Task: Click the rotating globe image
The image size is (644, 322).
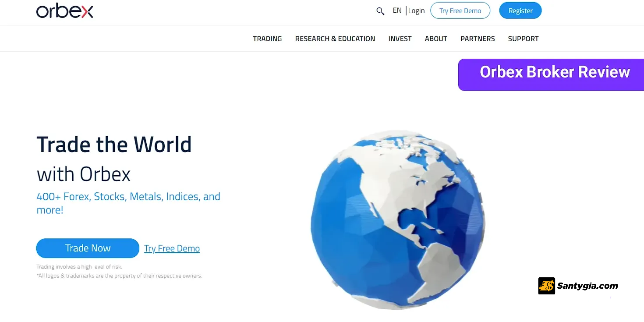Action: (x=398, y=220)
